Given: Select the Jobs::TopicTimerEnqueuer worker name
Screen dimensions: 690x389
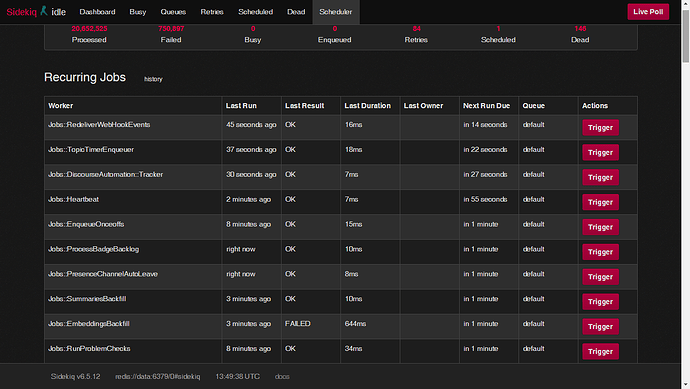Looking at the screenshot, I should point(91,150).
